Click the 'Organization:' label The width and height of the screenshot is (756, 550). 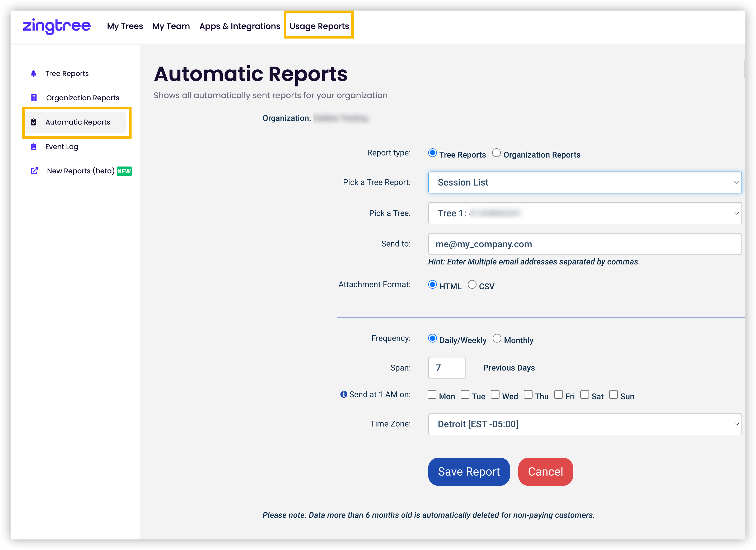pos(287,118)
